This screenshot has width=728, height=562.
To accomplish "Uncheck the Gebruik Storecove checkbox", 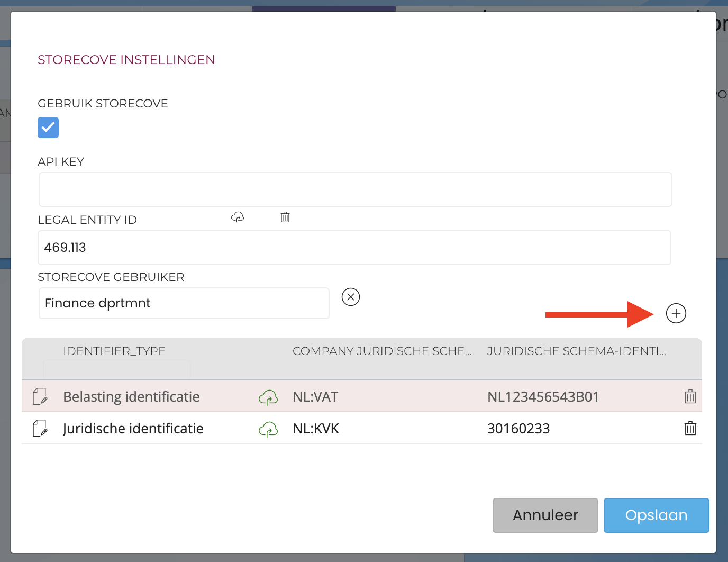I will [x=48, y=128].
